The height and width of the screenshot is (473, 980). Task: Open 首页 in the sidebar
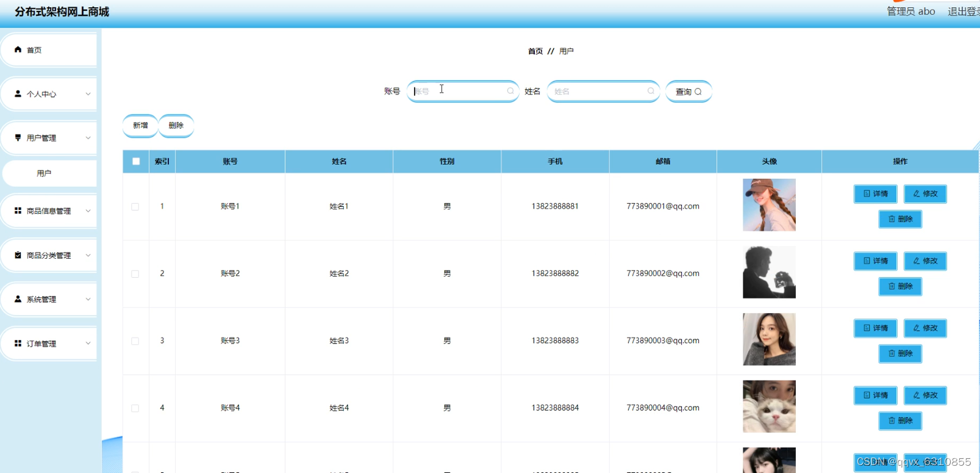pos(49,50)
